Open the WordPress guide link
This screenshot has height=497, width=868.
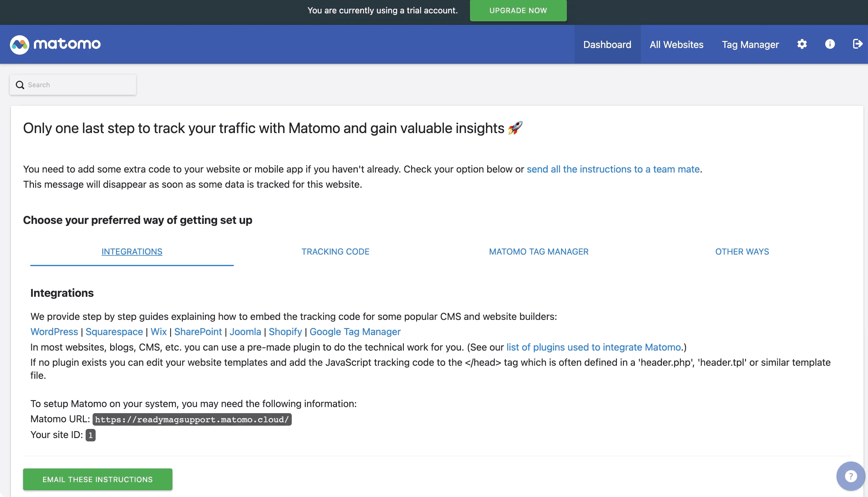click(x=54, y=332)
